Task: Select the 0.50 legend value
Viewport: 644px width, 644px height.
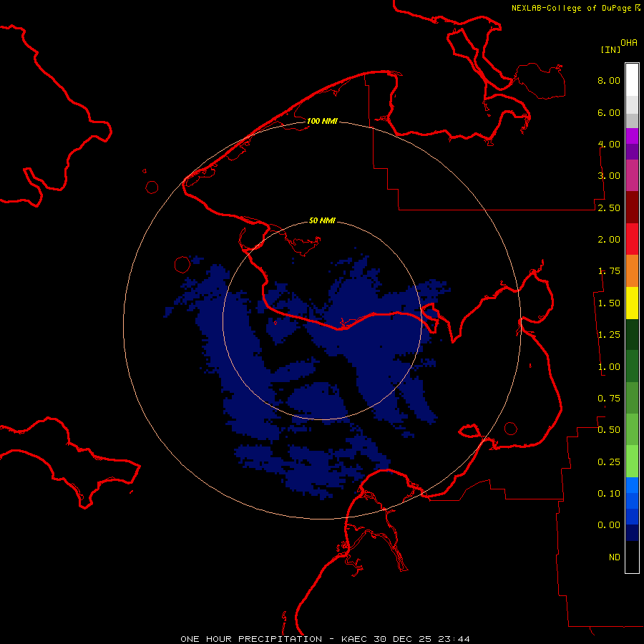Action: (609, 430)
